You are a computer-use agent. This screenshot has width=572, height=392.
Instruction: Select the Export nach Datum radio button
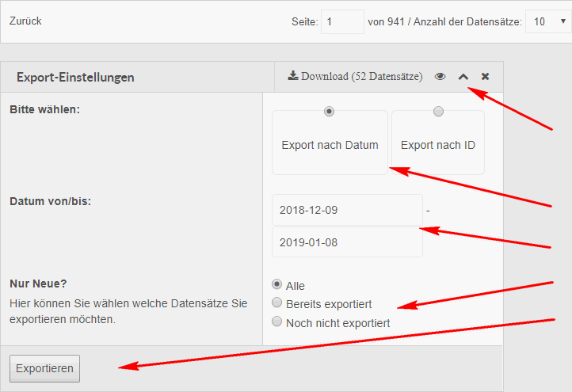330,112
